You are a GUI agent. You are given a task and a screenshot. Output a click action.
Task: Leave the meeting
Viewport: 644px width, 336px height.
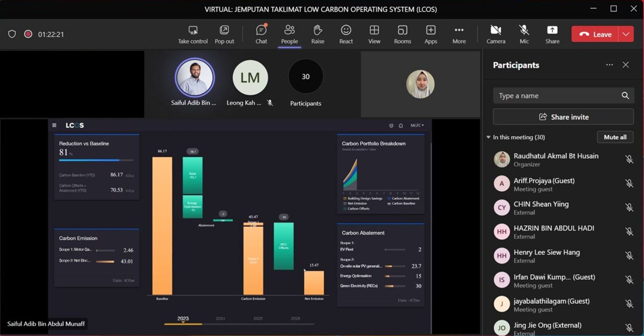[595, 34]
